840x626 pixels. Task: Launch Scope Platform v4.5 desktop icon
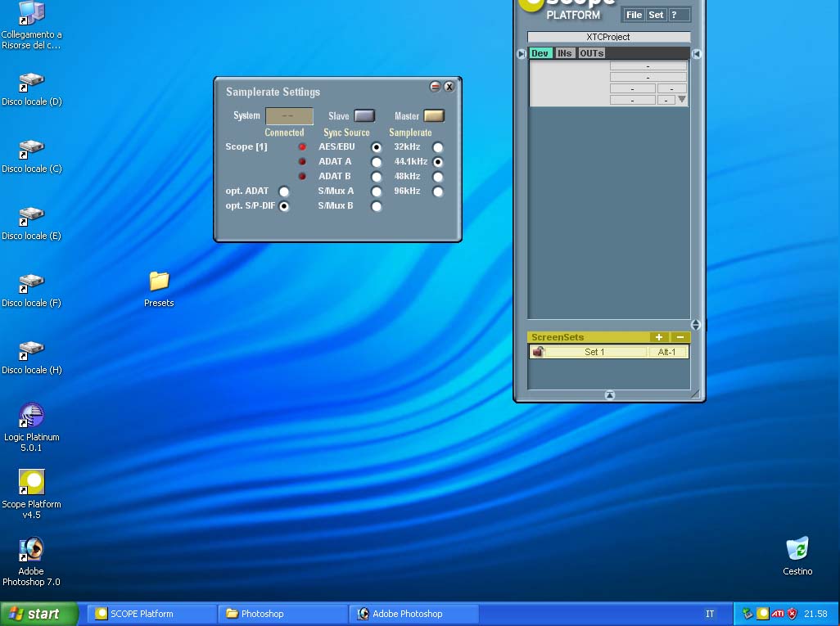point(31,493)
